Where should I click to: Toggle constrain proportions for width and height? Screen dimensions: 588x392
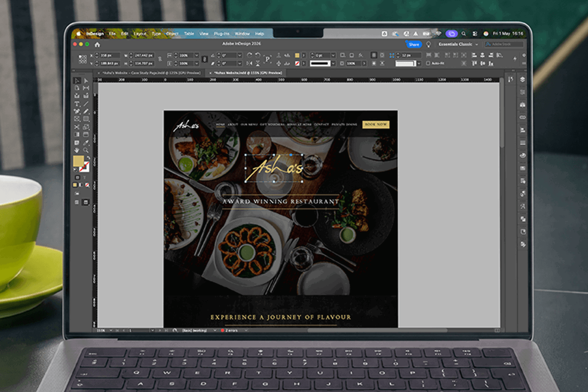[x=160, y=59]
